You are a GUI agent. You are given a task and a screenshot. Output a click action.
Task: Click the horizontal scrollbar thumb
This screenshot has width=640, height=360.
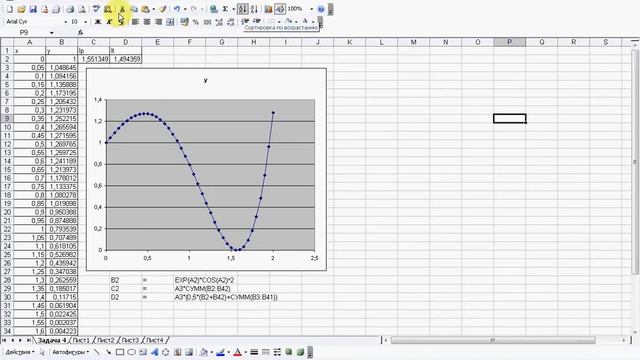[493, 340]
